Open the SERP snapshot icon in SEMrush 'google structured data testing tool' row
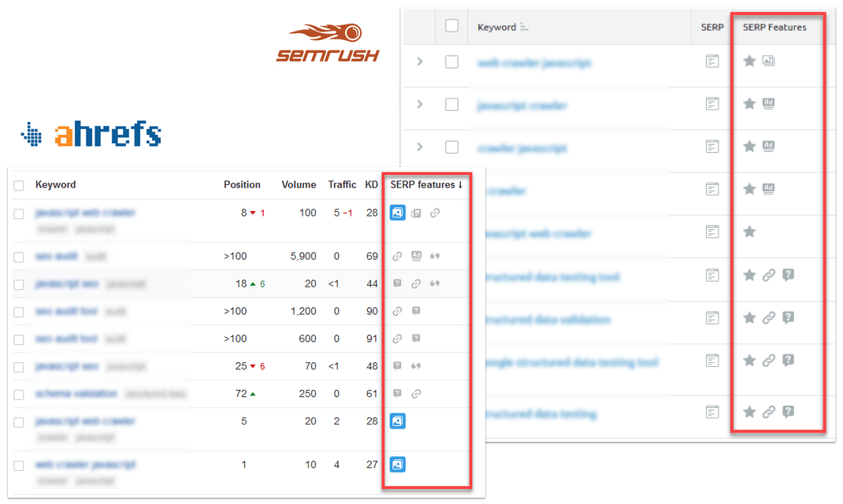843x504 pixels. (712, 361)
